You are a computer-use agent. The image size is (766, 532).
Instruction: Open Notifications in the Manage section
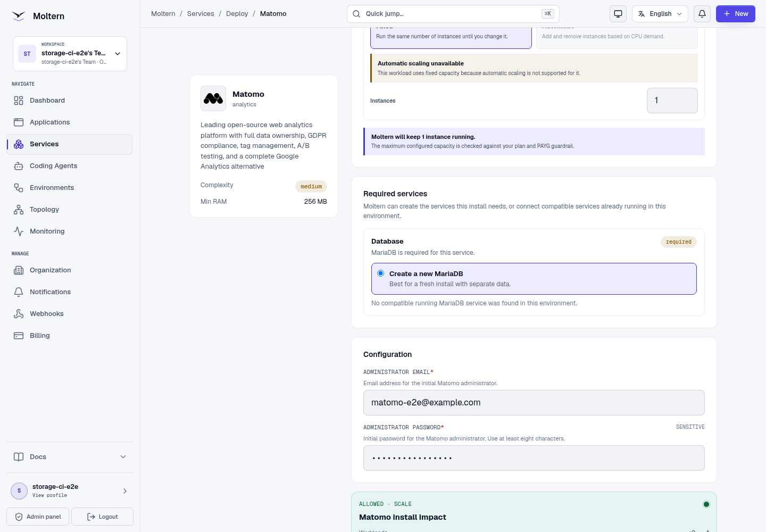(x=69, y=292)
